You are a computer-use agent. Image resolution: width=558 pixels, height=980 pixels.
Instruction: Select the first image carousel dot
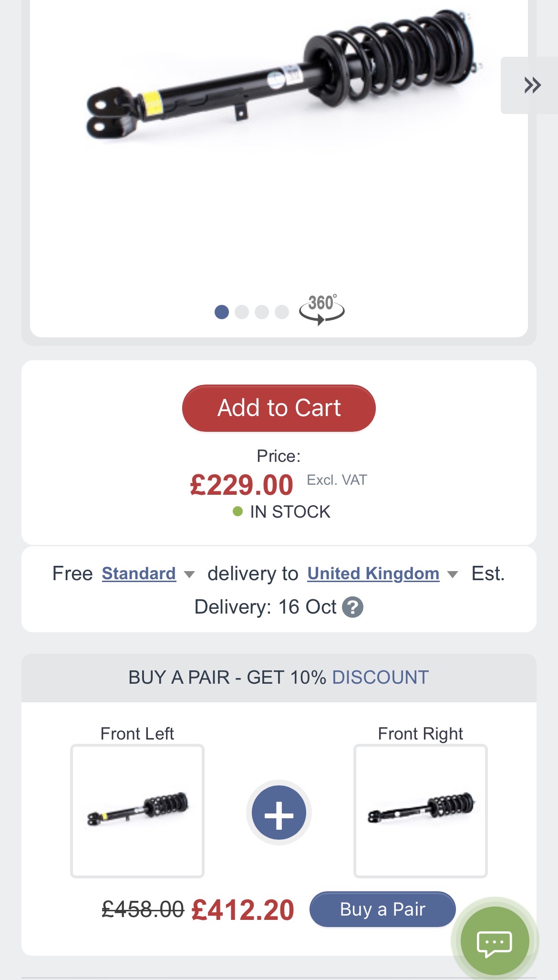click(222, 312)
